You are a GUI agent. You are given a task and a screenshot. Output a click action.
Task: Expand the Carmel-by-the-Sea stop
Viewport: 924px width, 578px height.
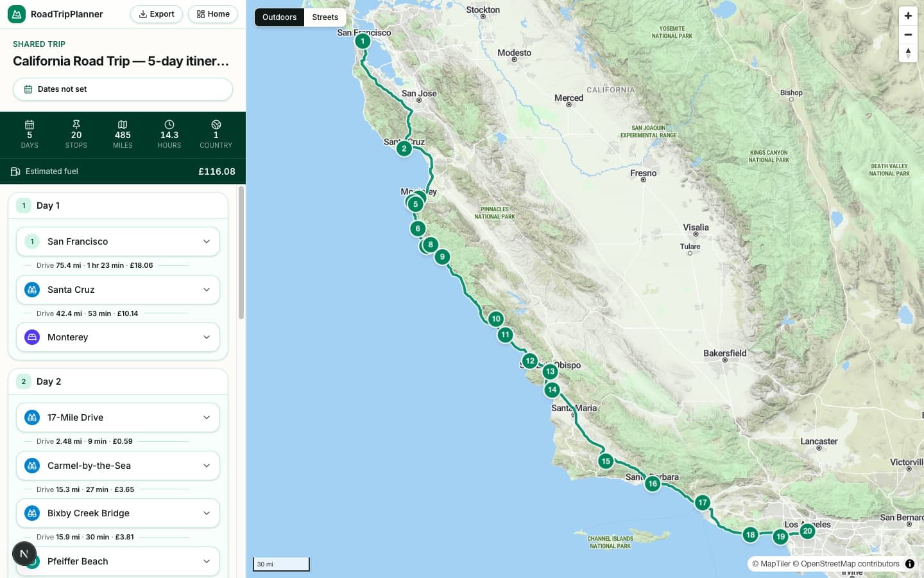tap(118, 466)
